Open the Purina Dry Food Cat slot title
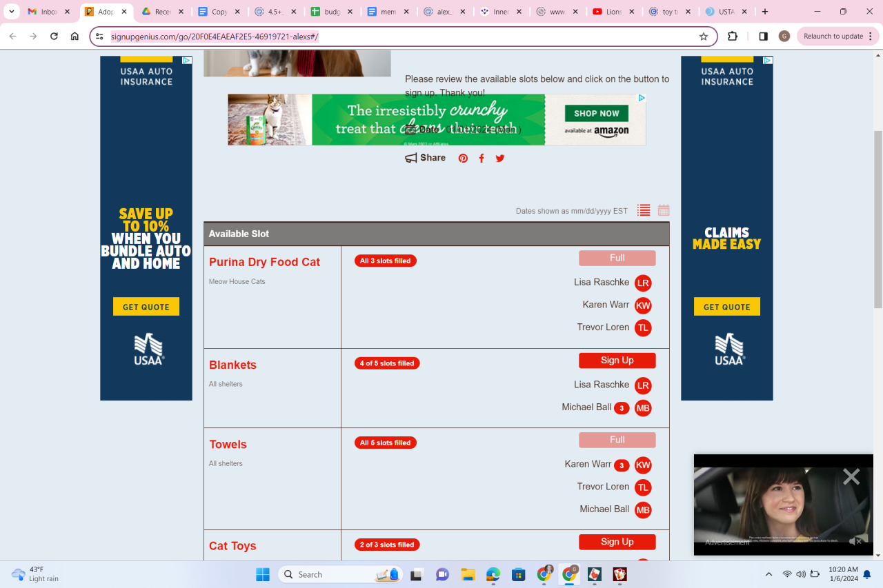The image size is (883, 588). [264, 262]
